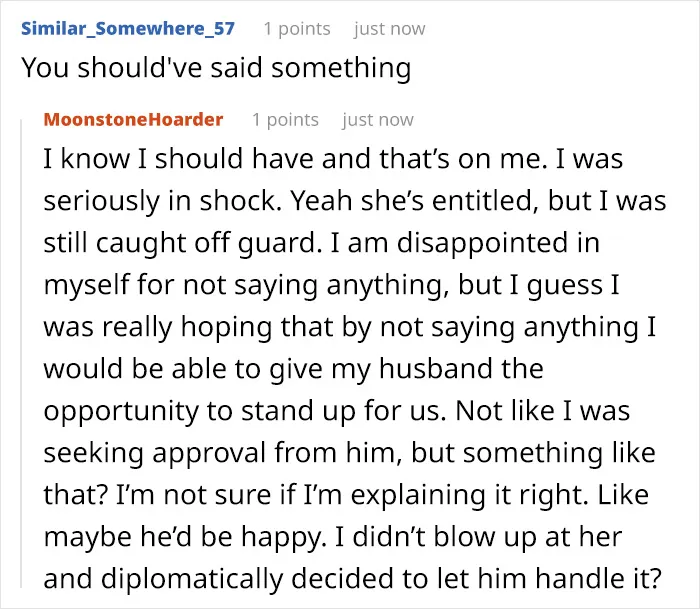Screen dimensions: 700x609
Task: Click the top comment's "just now" timestamp
Action: click(x=390, y=29)
